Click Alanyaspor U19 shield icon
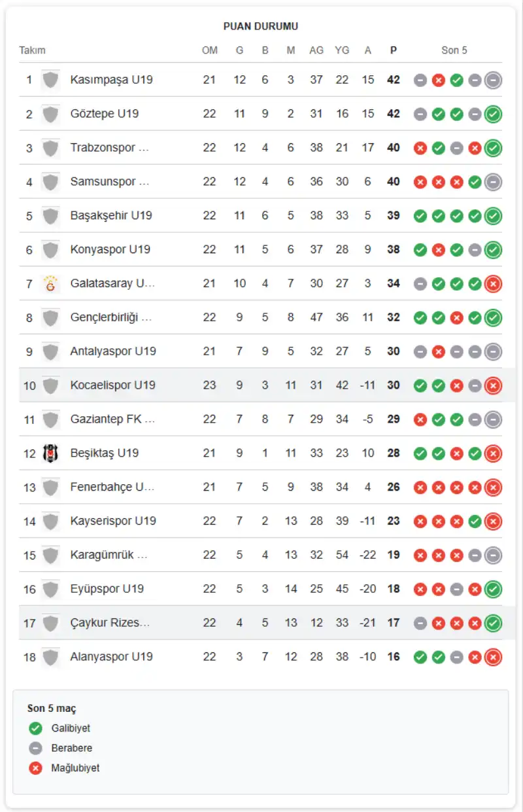The height and width of the screenshot is (812, 523). click(x=50, y=656)
